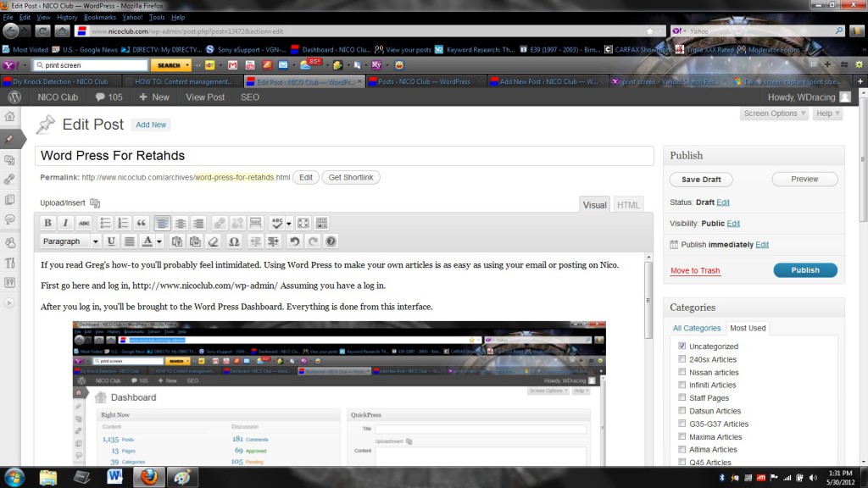Redo the last edit in editor
Image resolution: width=868 pixels, height=488 pixels.
click(313, 241)
